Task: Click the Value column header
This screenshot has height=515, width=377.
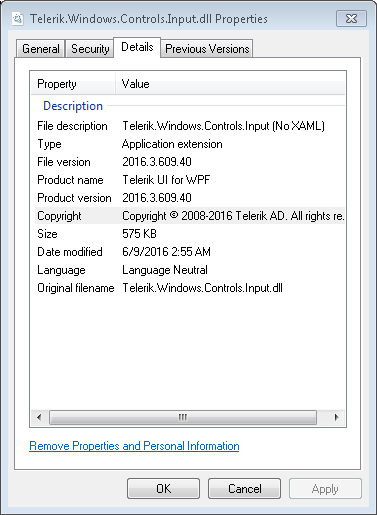Action: [230, 84]
